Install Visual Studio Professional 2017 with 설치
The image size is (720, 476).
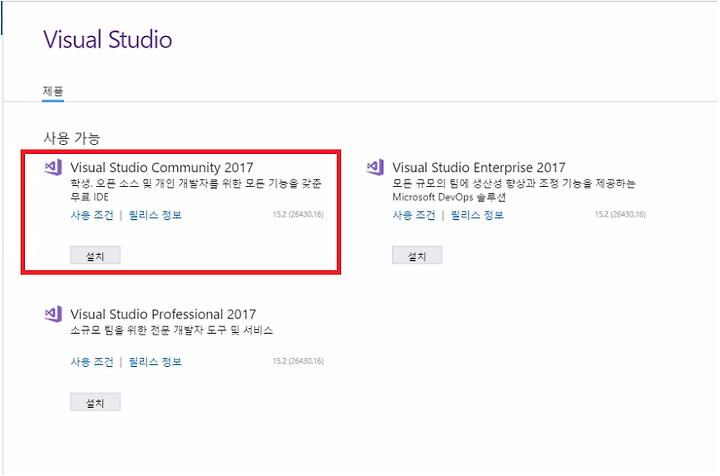tap(95, 402)
